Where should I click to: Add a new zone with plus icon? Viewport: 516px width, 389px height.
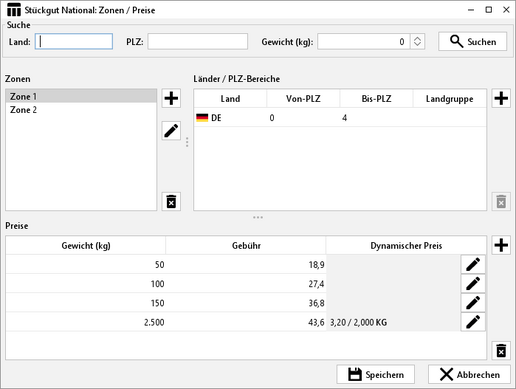click(171, 98)
